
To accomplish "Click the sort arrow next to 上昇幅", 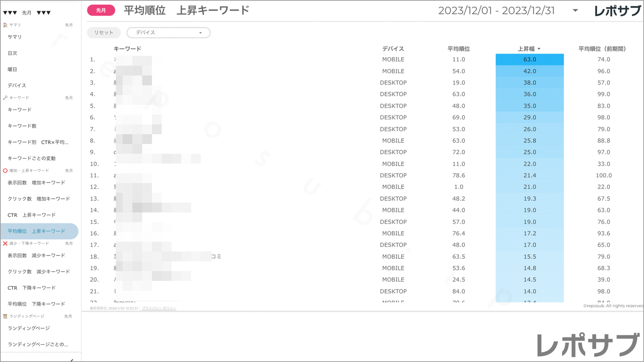I will pos(539,49).
